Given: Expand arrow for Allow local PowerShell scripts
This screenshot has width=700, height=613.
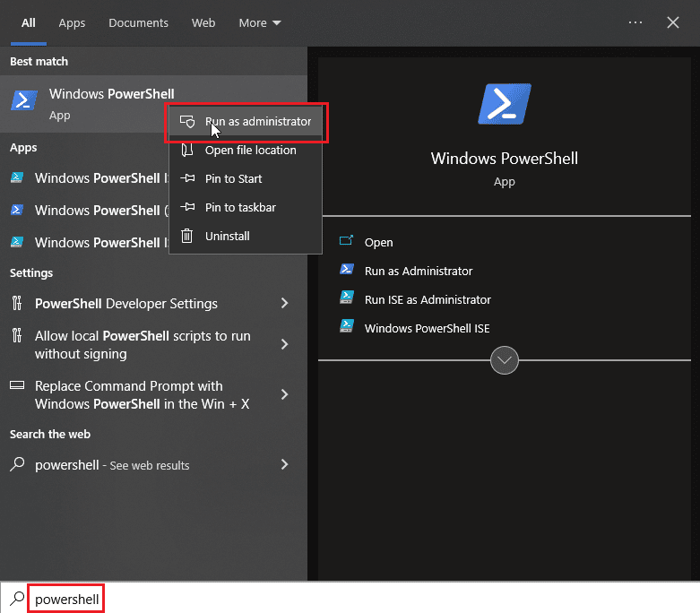Looking at the screenshot, I should tap(284, 344).
